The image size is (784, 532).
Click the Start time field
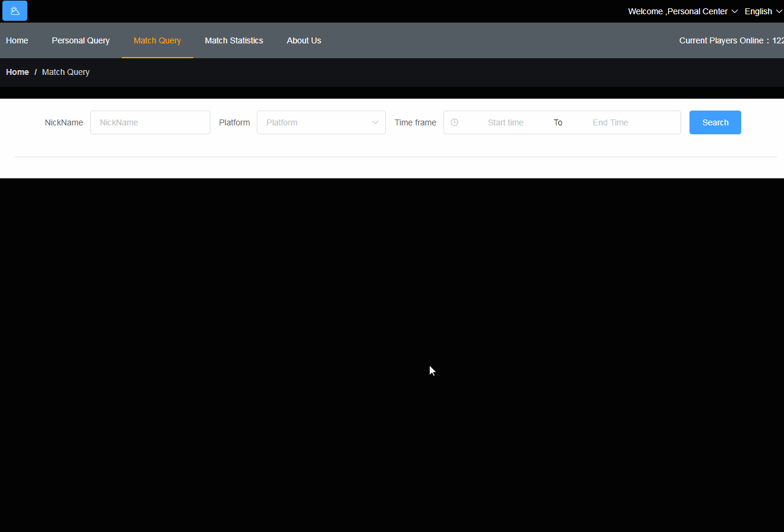505,122
